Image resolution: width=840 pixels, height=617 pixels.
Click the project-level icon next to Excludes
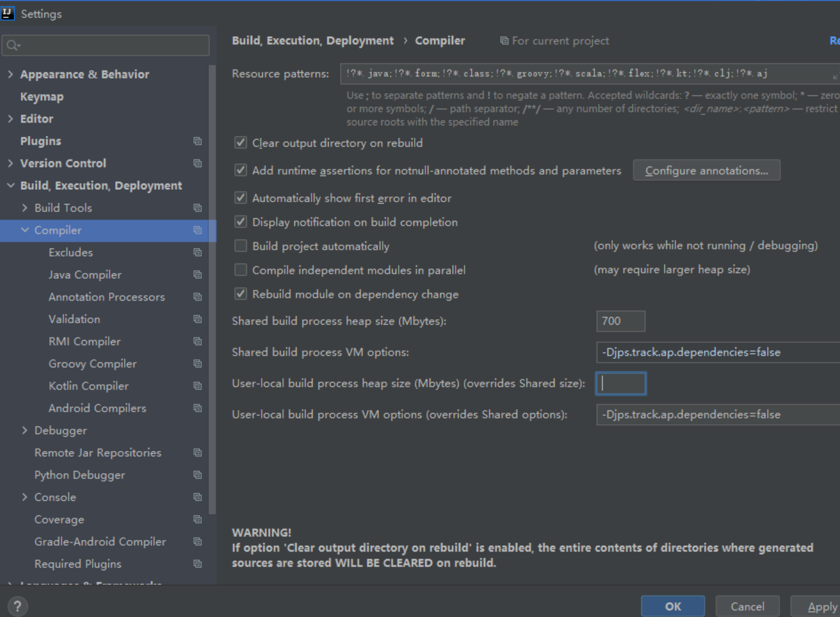(x=198, y=252)
